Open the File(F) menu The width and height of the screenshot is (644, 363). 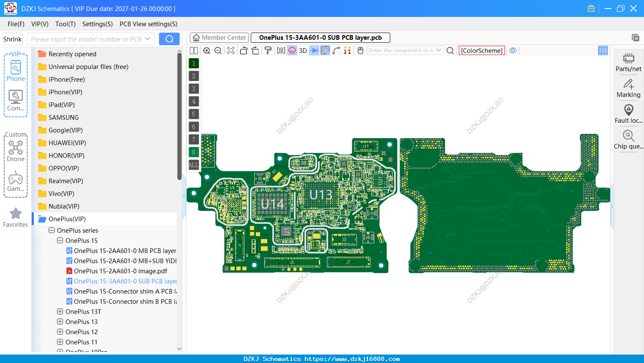pyautogui.click(x=16, y=24)
